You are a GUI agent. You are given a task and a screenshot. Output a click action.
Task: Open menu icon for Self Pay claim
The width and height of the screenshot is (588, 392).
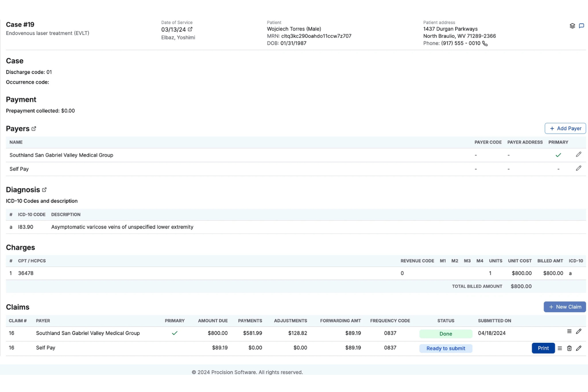(560, 348)
